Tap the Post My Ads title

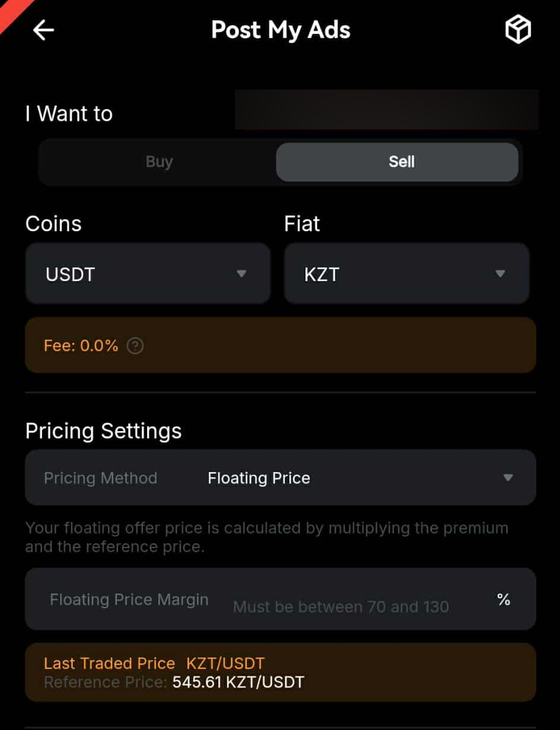pyautogui.click(x=281, y=30)
